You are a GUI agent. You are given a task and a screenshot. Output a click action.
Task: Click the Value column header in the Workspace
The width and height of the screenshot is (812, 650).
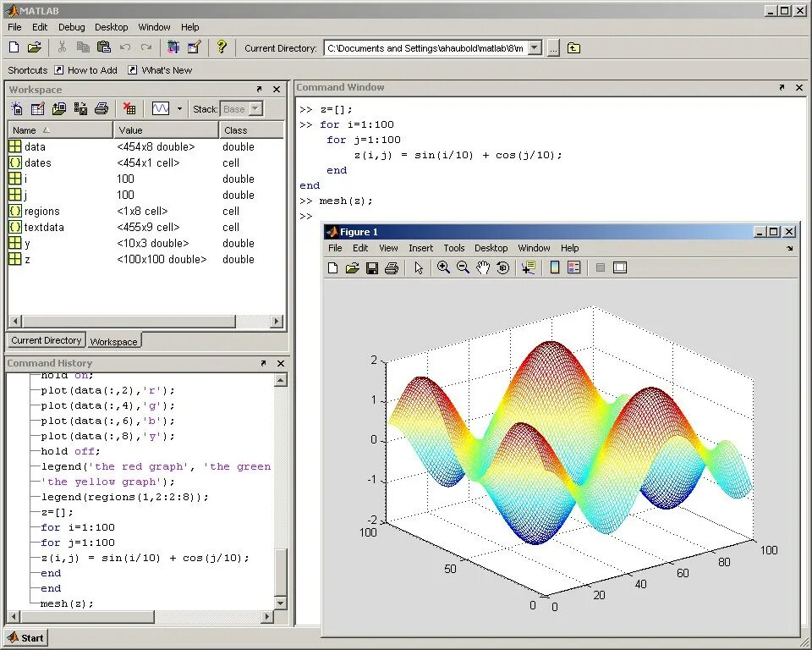167,130
